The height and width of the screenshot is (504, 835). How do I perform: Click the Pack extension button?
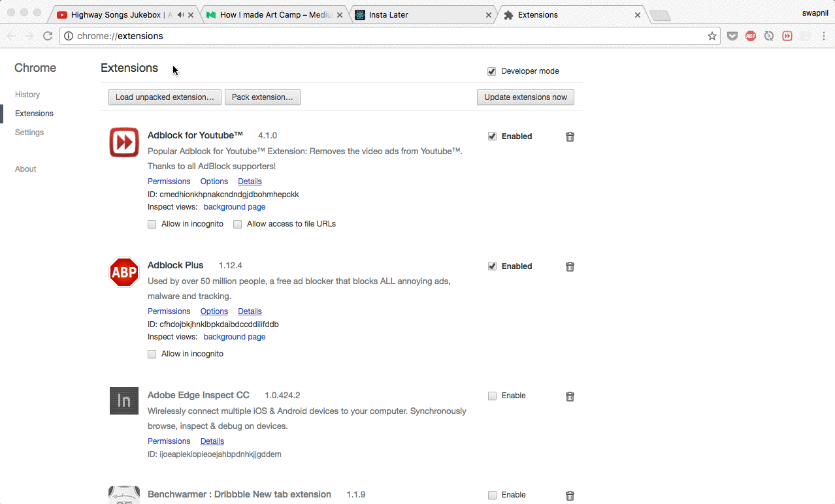263,97
